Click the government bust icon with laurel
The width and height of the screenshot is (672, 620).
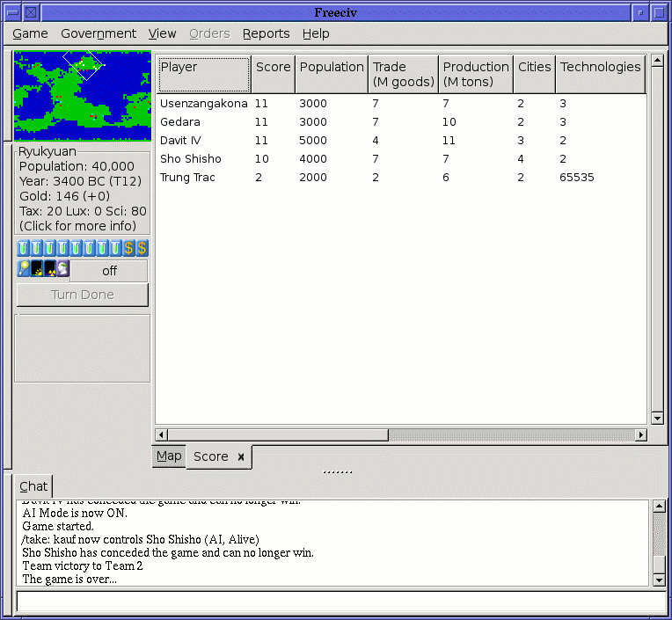63,268
